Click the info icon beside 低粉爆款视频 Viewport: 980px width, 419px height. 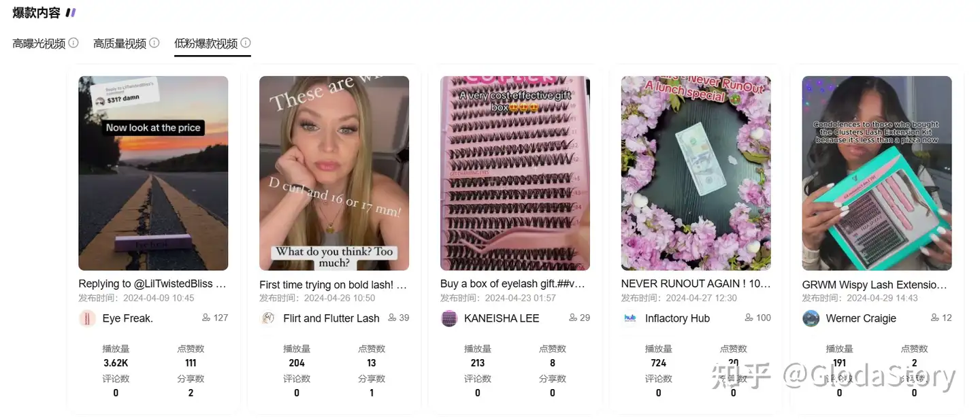pyautogui.click(x=246, y=43)
